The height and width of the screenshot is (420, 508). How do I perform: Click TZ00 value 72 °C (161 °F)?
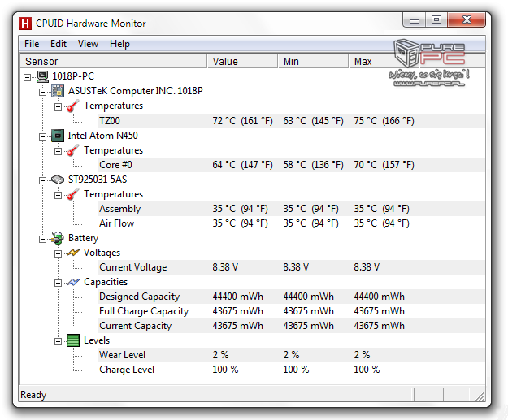coord(243,121)
